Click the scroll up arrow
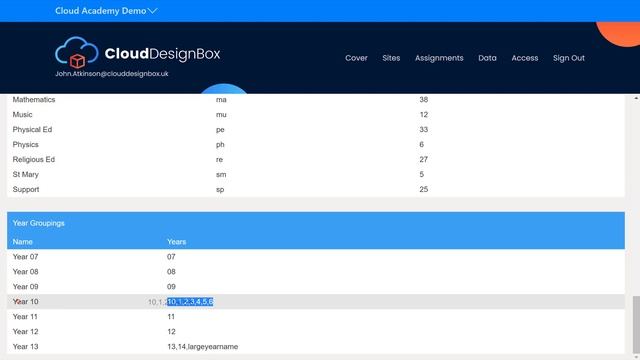Viewport: 640px width, 360px height. (x=636, y=98)
